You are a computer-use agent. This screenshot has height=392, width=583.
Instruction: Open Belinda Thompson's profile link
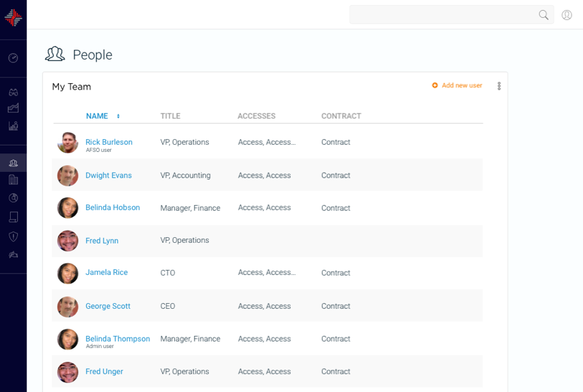117,339
